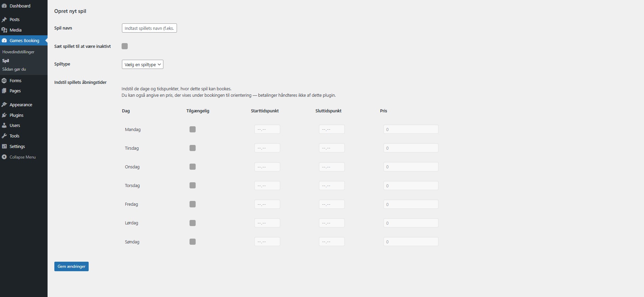Click the Plugins plug icon
Viewport: 644px width, 297px height.
coord(4,115)
